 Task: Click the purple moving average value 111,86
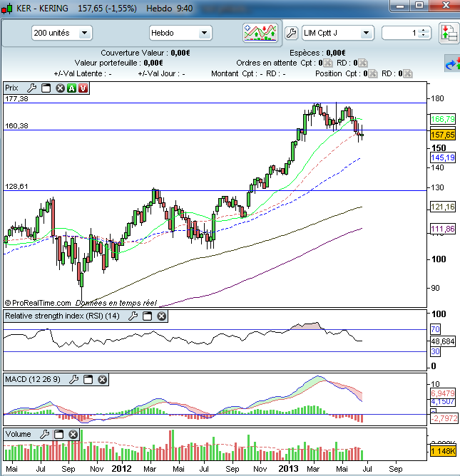[443, 229]
